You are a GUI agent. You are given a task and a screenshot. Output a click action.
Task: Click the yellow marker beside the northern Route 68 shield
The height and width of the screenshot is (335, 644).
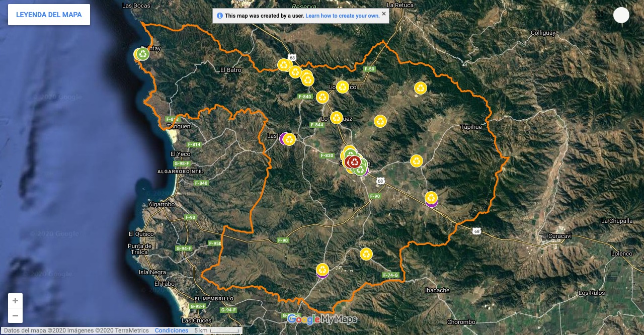pos(284,65)
